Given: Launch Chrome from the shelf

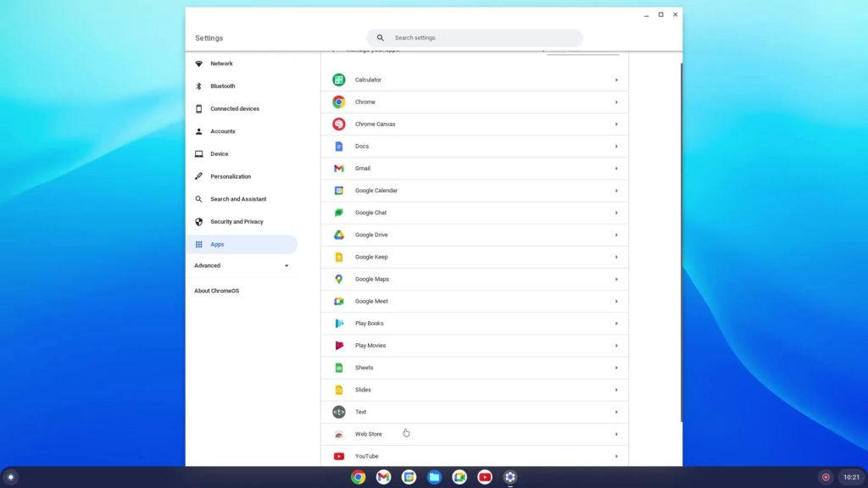Looking at the screenshot, I should tap(359, 477).
